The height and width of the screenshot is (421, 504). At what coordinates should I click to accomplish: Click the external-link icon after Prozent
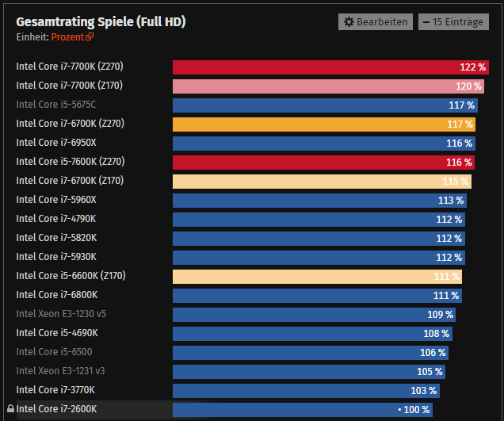coord(90,37)
